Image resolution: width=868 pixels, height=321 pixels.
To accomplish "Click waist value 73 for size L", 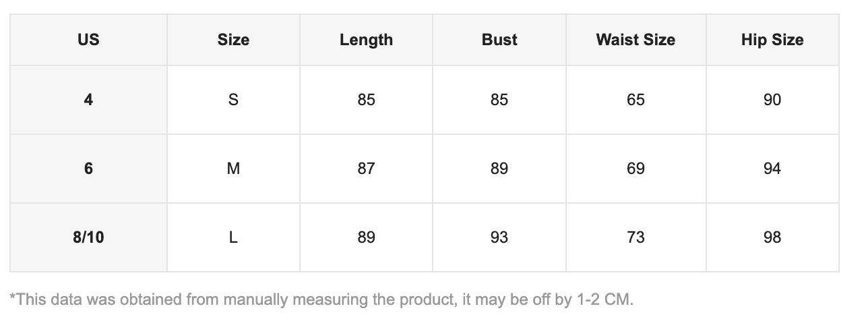I will 635,237.
